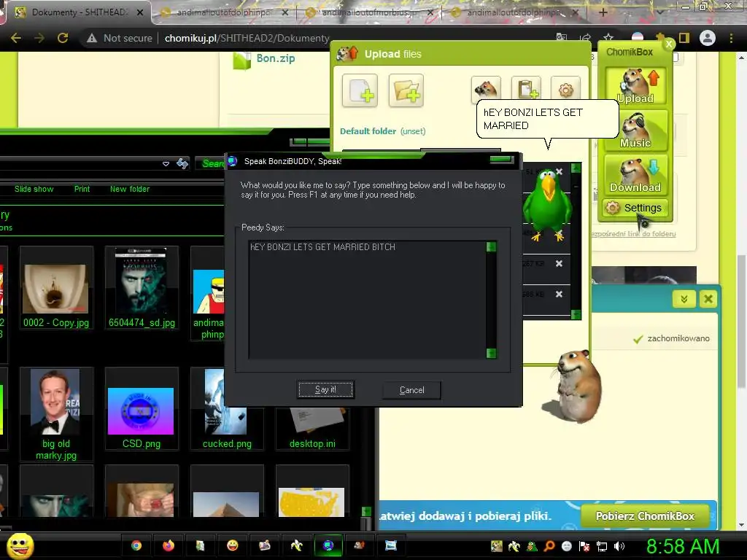Click the Default folder (unset) link
Viewport: 747px width, 560px height.
382,131
